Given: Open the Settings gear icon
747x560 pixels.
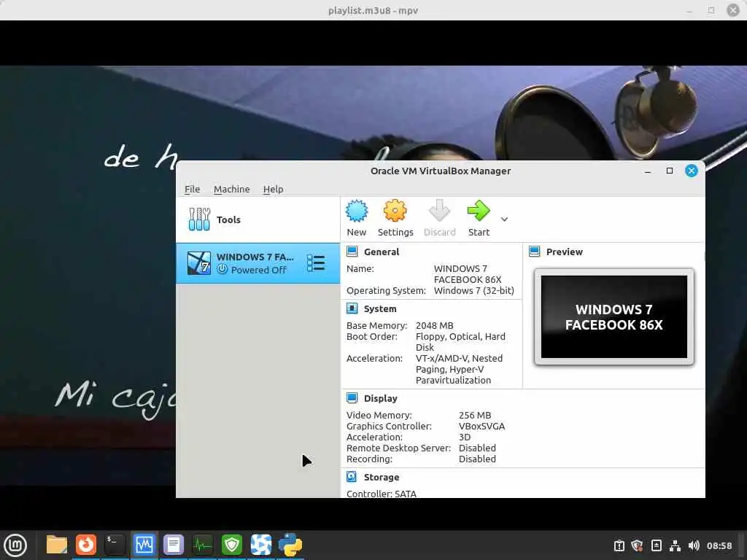Looking at the screenshot, I should pos(395,211).
